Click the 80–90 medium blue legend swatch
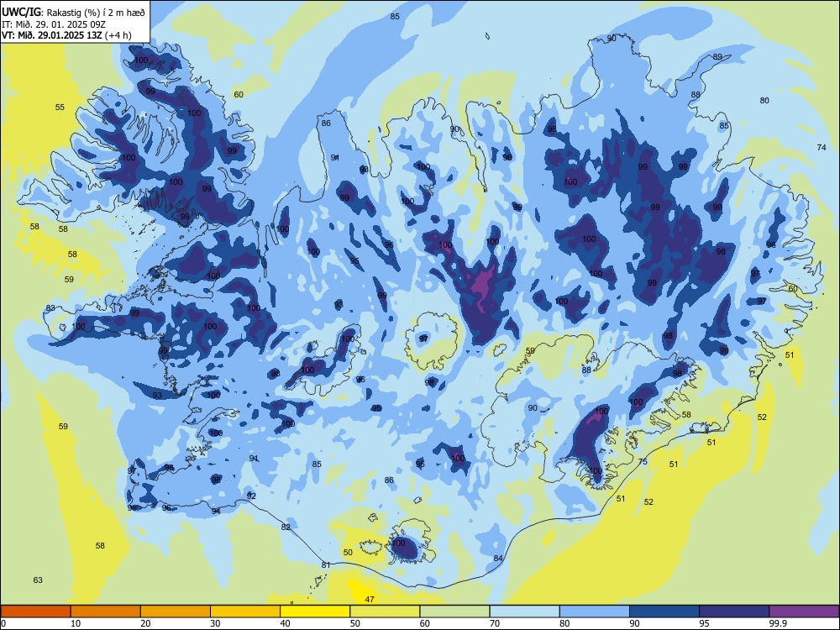This screenshot has width=840, height=630. pos(595,612)
